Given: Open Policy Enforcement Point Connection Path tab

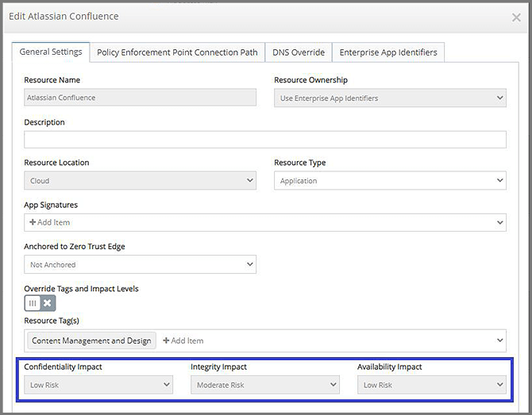Looking at the screenshot, I should (177, 52).
